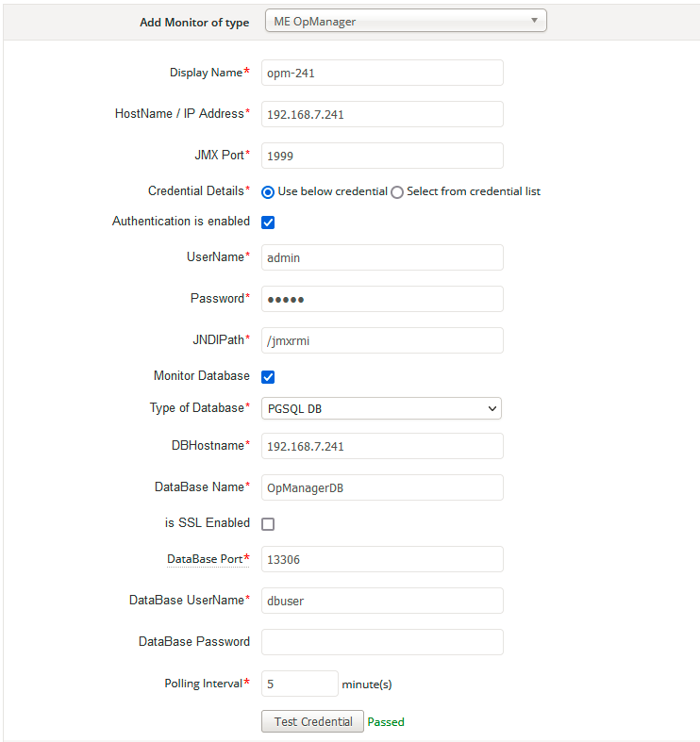This screenshot has height=742, width=700.
Task: Click the Display Name field containing opm-241
Action: pos(382,73)
